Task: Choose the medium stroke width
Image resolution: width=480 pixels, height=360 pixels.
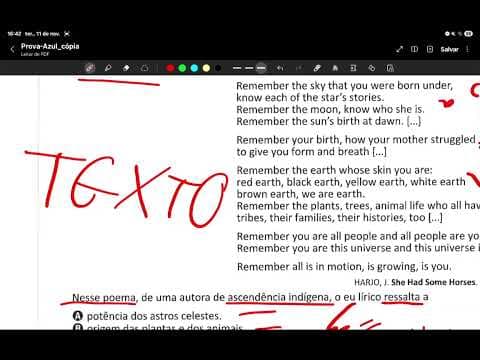Action: point(249,68)
